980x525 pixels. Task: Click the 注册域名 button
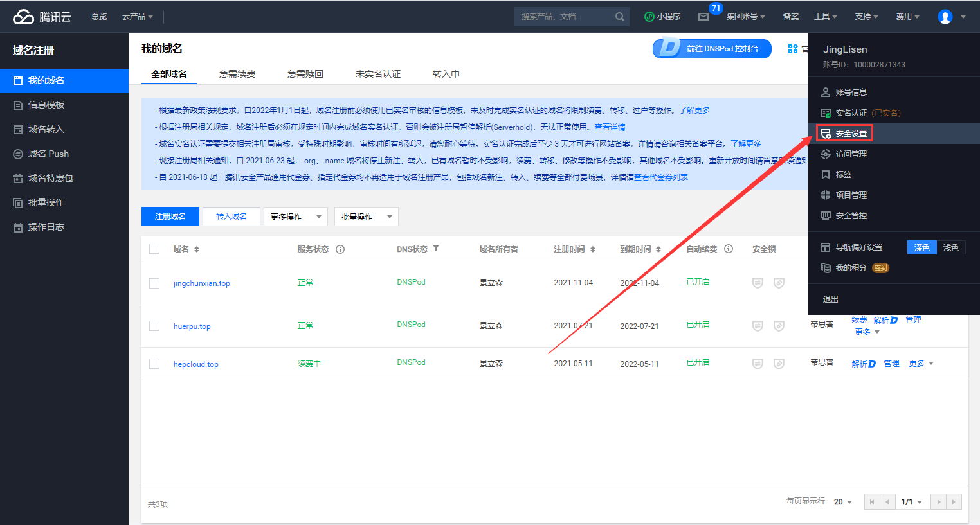(170, 217)
